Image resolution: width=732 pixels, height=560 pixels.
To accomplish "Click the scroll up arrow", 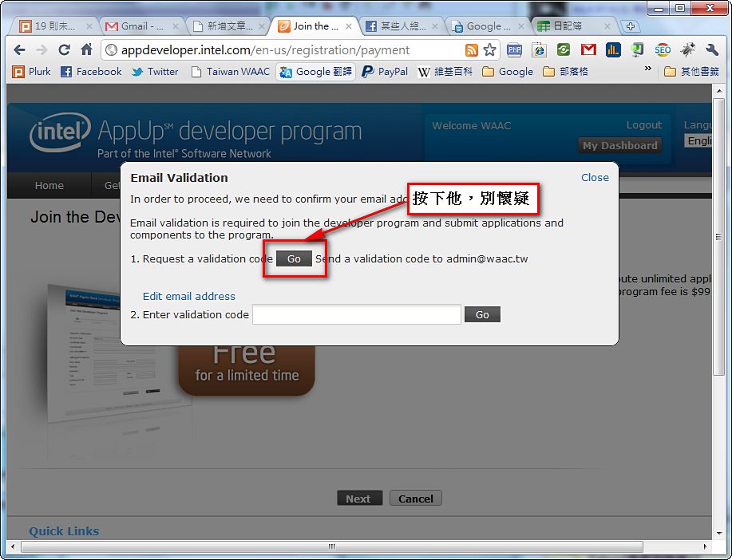I will click(x=719, y=91).
